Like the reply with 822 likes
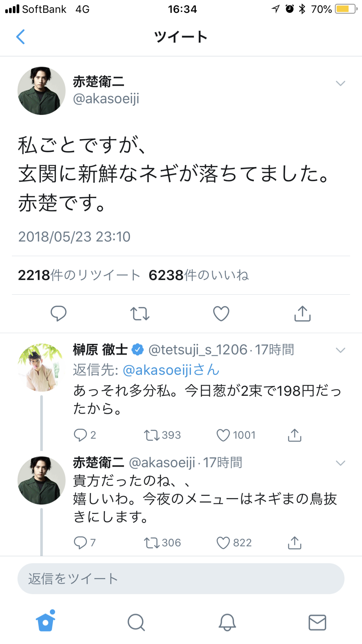 [x=223, y=543]
